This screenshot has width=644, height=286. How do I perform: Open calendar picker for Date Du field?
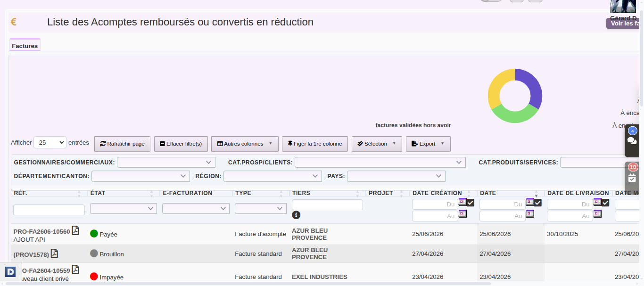[x=530, y=202]
